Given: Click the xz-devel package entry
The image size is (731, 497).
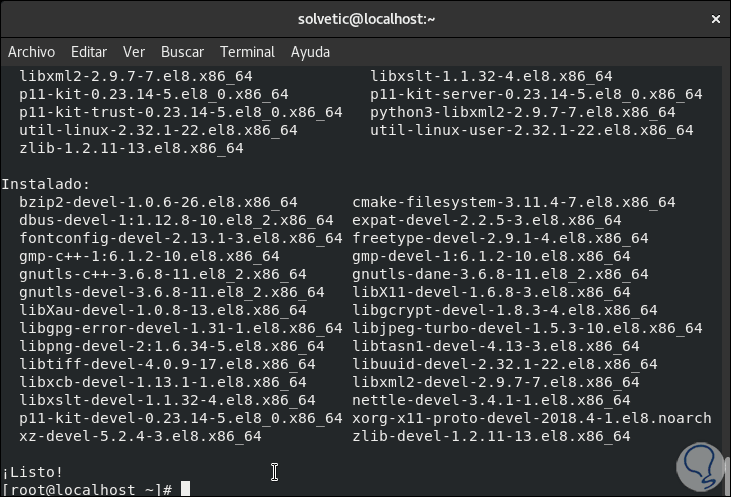Looking at the screenshot, I should [x=140, y=436].
